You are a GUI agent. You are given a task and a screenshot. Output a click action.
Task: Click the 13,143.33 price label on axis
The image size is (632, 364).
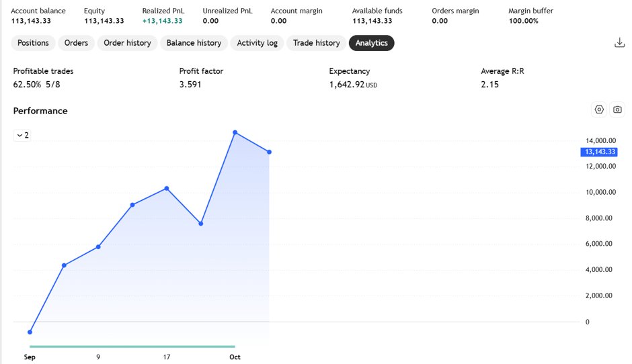tap(599, 152)
